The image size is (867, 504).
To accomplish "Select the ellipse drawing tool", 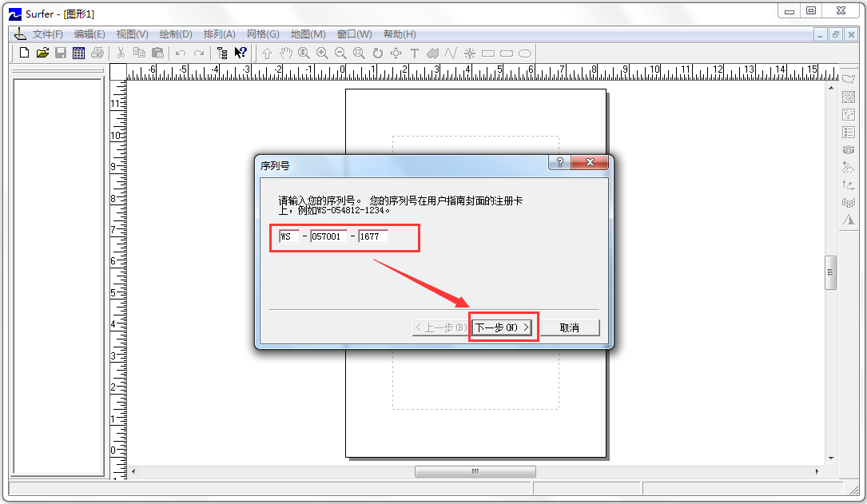I will click(525, 54).
